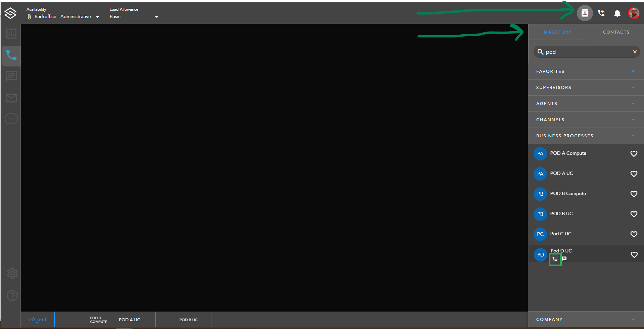Expand the Supervisors section
This screenshot has height=329, width=644.
tap(586, 88)
